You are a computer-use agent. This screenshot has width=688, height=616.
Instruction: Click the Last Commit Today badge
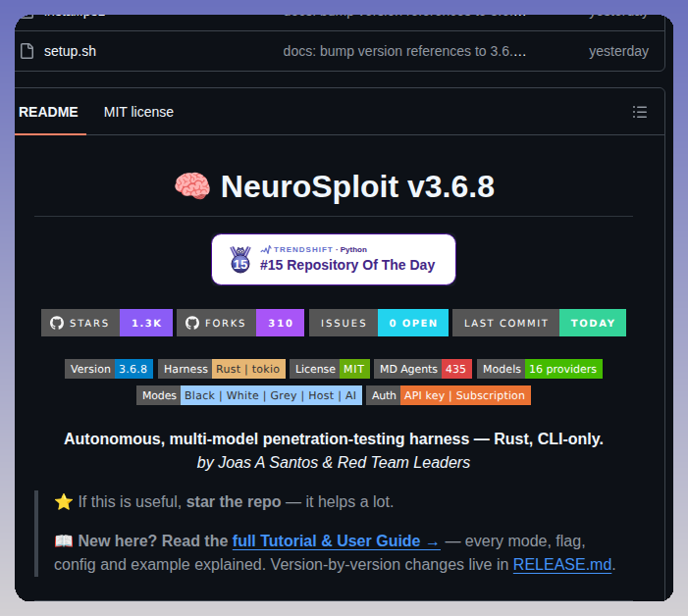[539, 323]
